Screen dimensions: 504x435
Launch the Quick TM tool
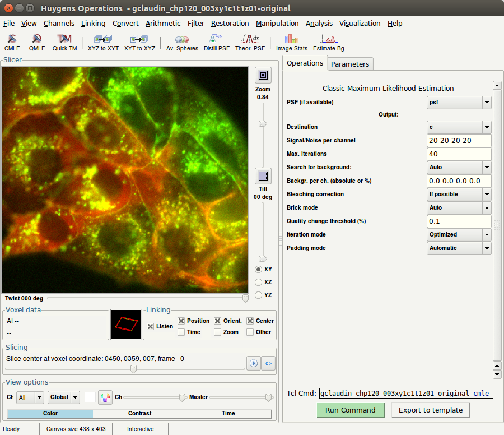pos(65,43)
